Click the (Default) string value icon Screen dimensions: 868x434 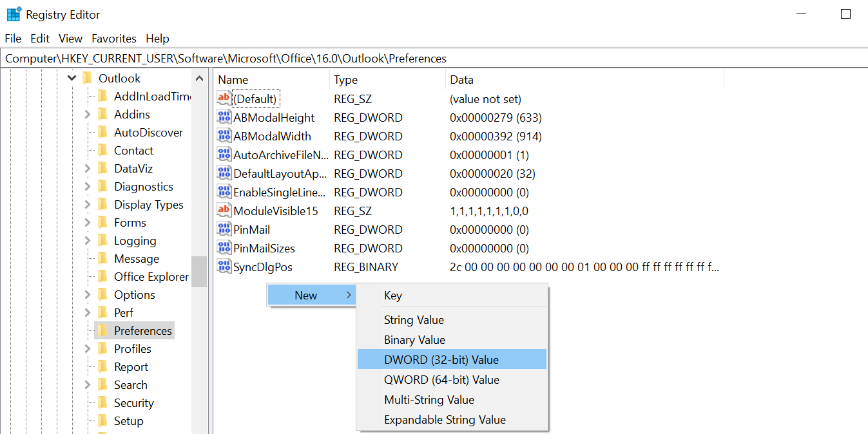click(x=224, y=99)
